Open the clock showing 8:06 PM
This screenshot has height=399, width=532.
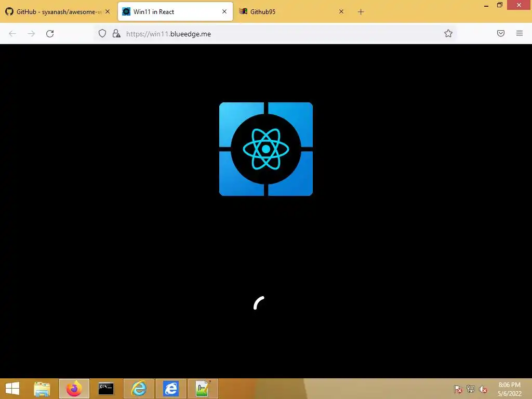(509, 389)
